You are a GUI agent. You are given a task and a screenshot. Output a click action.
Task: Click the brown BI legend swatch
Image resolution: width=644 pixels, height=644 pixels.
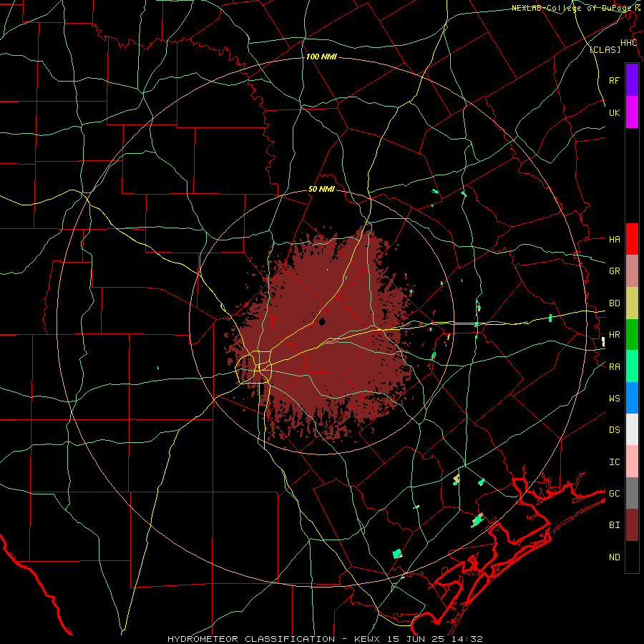point(632,525)
